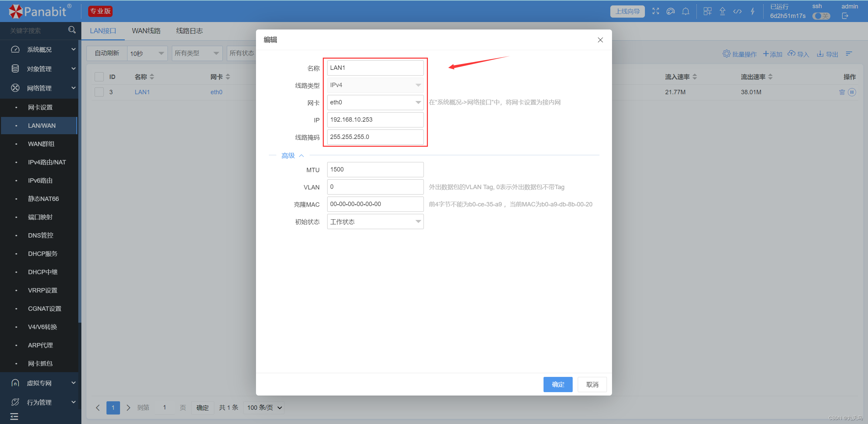Check the LAN1 row checkbox
The image size is (868, 424).
99,92
